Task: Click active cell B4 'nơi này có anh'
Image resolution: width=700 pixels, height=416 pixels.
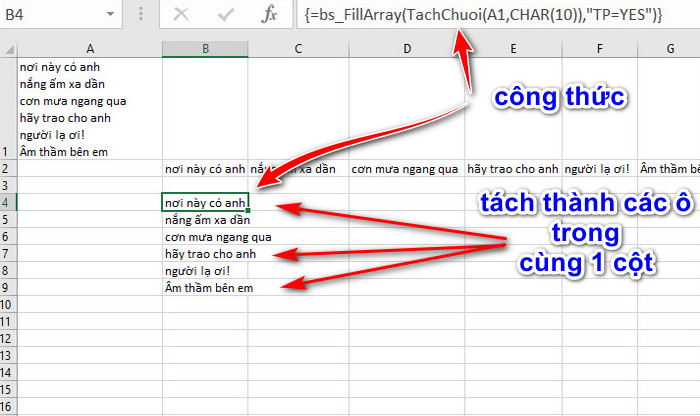Action: (x=205, y=202)
